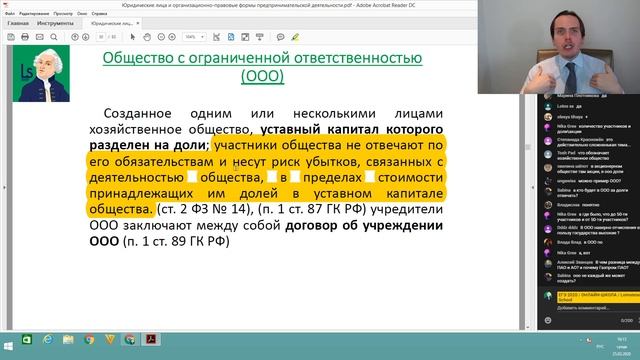Click the РУС language indicator in tray
640x360 pixels.
coord(600,347)
